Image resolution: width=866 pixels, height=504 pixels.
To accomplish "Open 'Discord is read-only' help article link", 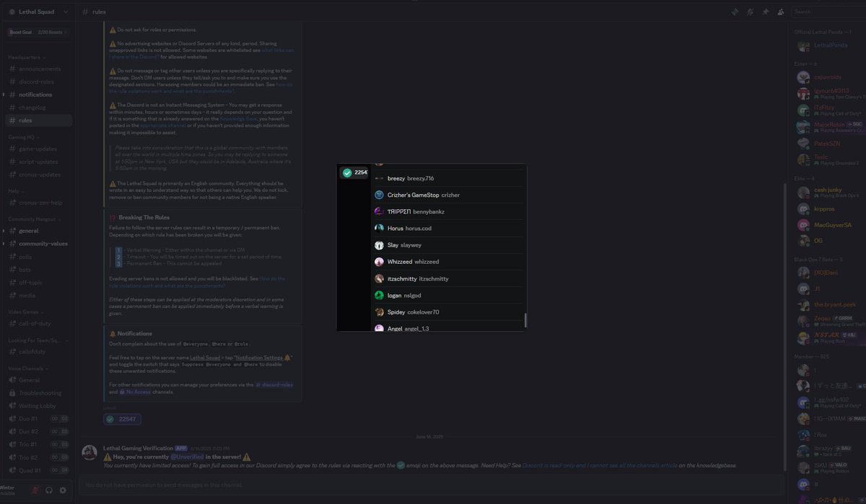I will [x=599, y=466].
